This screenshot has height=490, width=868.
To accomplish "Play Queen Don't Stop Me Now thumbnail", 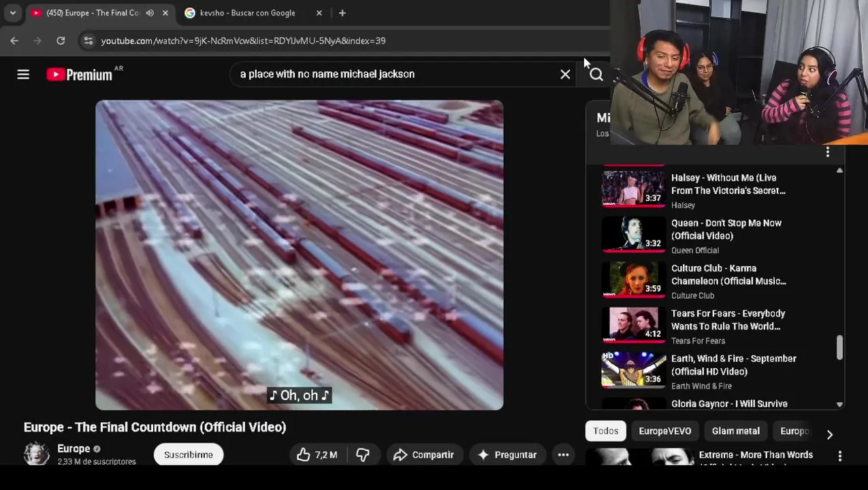I will [633, 235].
